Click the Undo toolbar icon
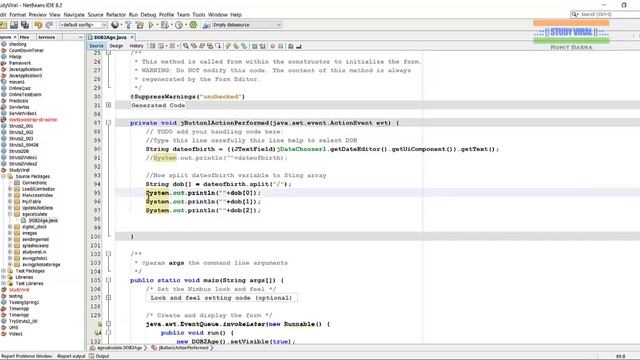Viewport: 640px width, 360px height. (38, 25)
